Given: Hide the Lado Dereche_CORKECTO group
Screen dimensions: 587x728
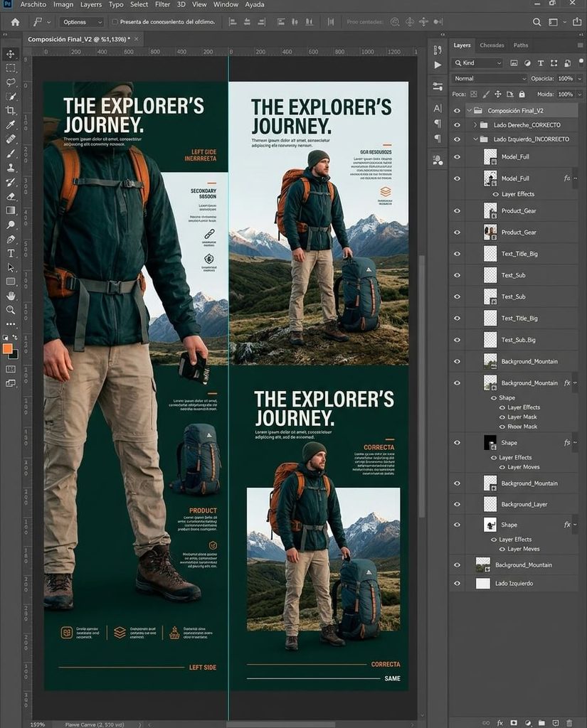Looking at the screenshot, I should (x=457, y=125).
